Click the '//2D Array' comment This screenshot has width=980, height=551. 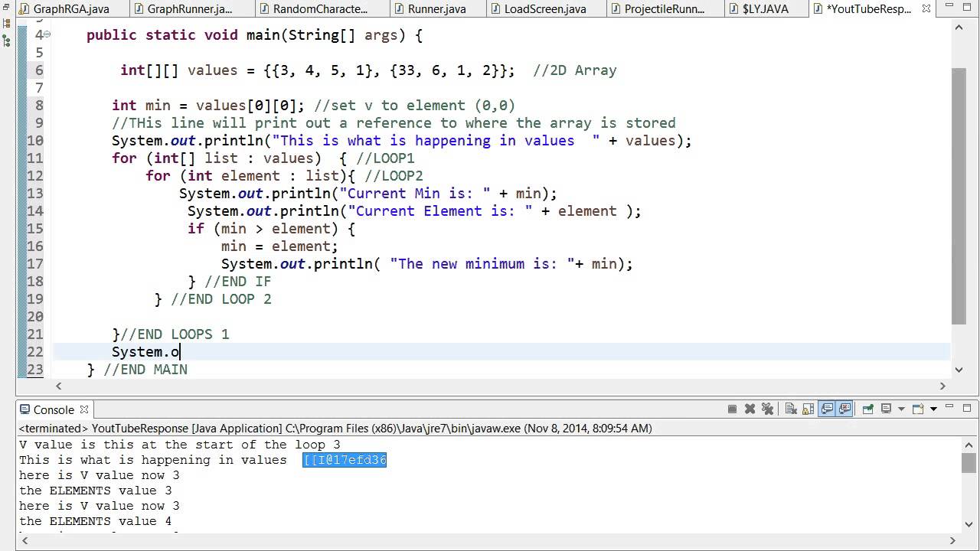pos(575,70)
